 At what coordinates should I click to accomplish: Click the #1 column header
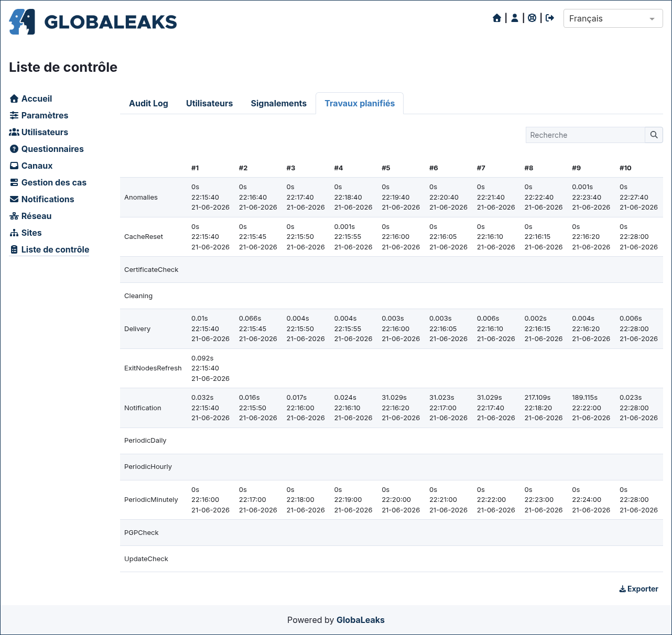(195, 168)
